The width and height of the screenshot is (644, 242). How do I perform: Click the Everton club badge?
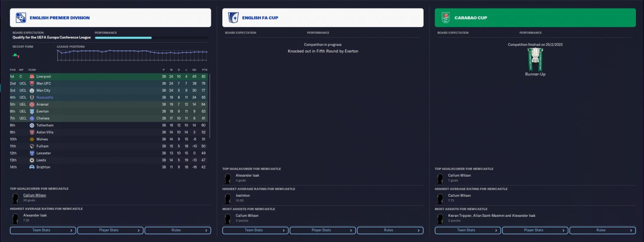point(32,111)
